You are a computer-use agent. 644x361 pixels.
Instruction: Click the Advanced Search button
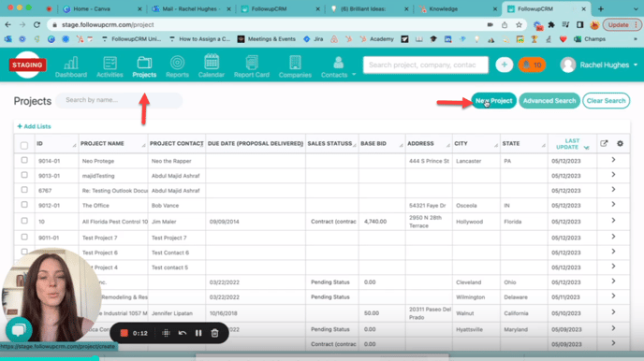point(549,100)
